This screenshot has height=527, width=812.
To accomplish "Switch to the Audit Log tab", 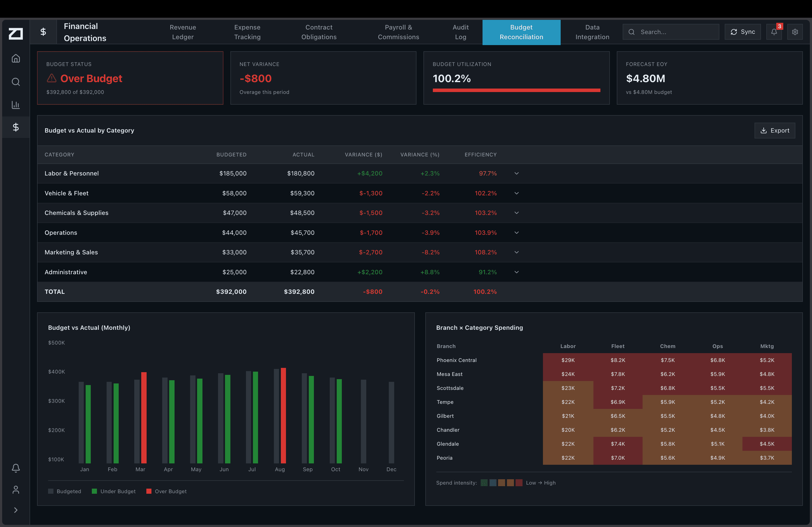I will [460, 32].
